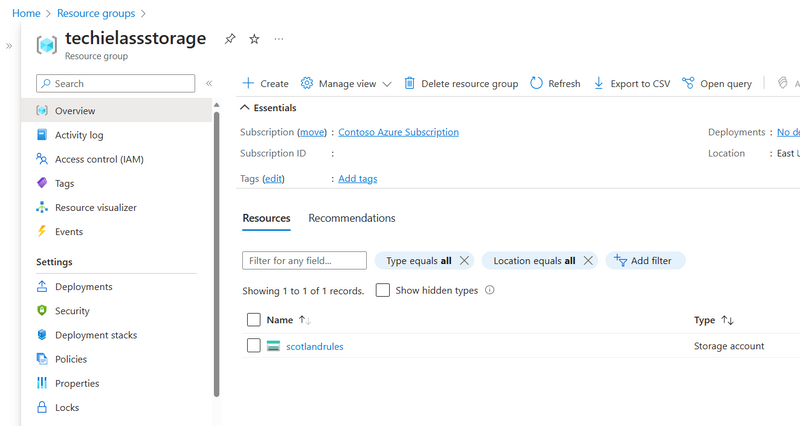The width and height of the screenshot is (800, 426).
Task: Check the select-all Name header checkbox
Action: 254,319
